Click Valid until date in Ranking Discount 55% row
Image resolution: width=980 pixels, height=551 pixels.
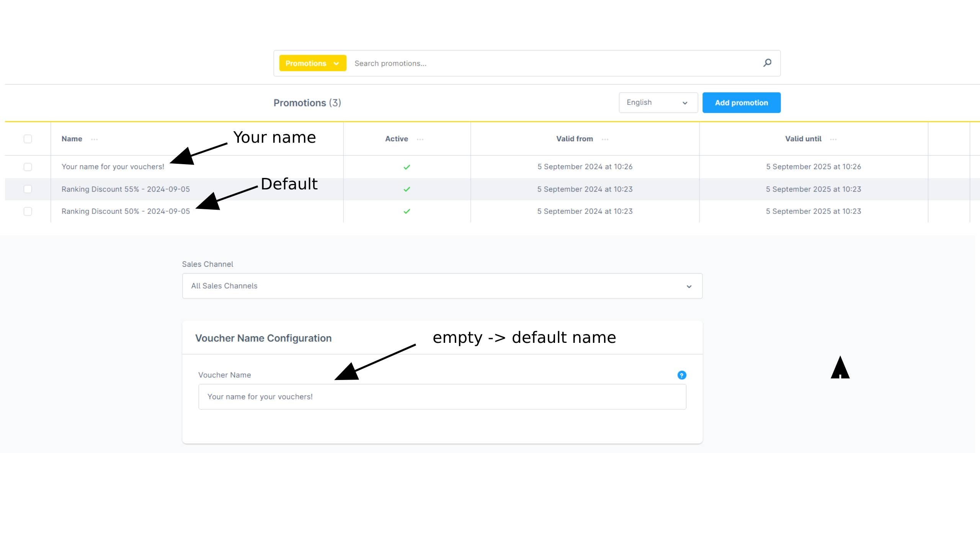pyautogui.click(x=813, y=189)
